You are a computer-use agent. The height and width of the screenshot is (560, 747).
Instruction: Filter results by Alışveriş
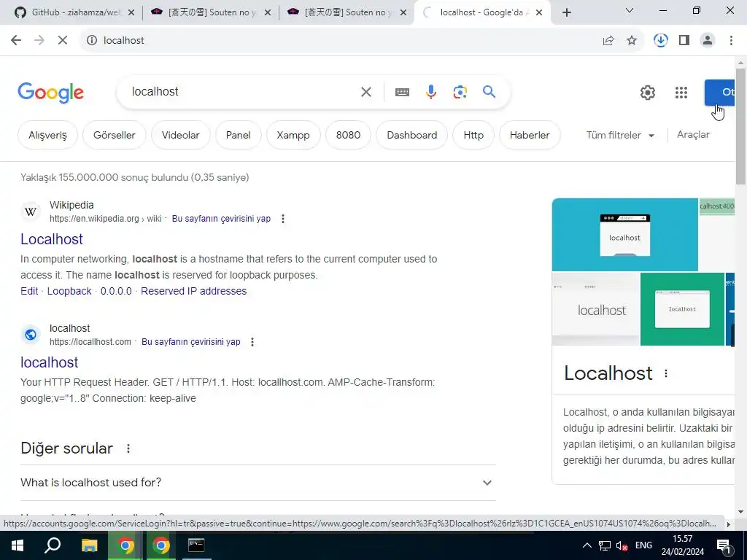point(47,135)
